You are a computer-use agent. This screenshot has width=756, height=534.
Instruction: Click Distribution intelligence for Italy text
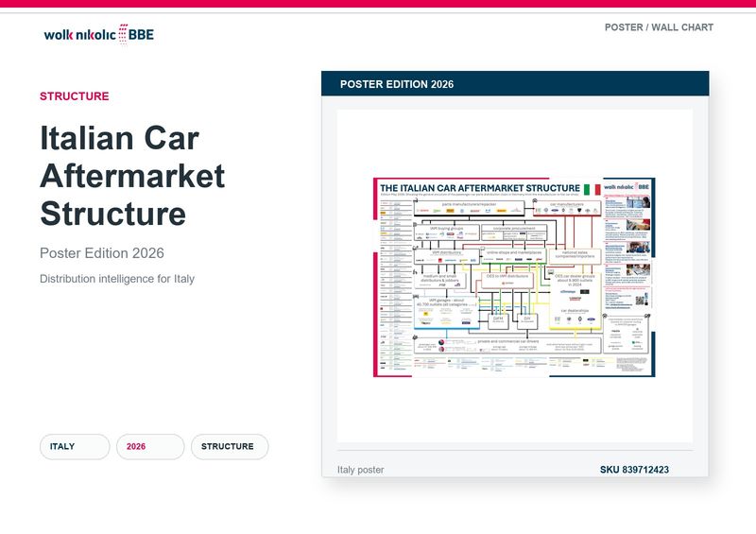tap(117, 279)
